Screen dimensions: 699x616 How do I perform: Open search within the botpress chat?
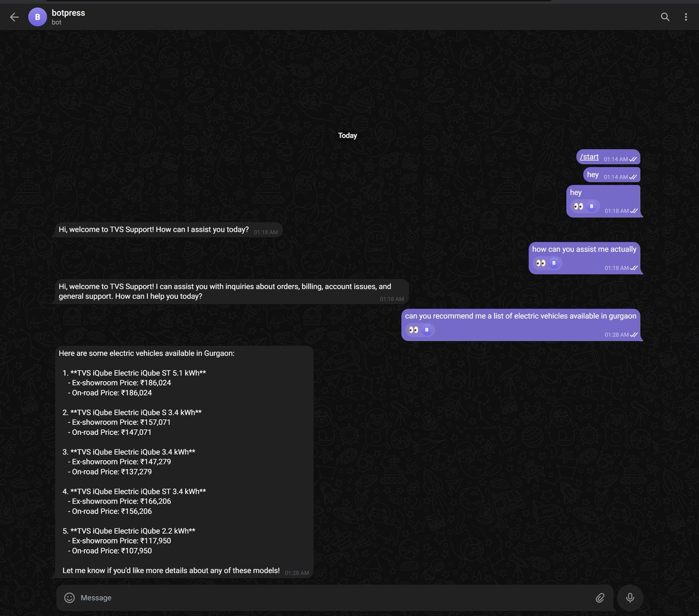(x=665, y=17)
